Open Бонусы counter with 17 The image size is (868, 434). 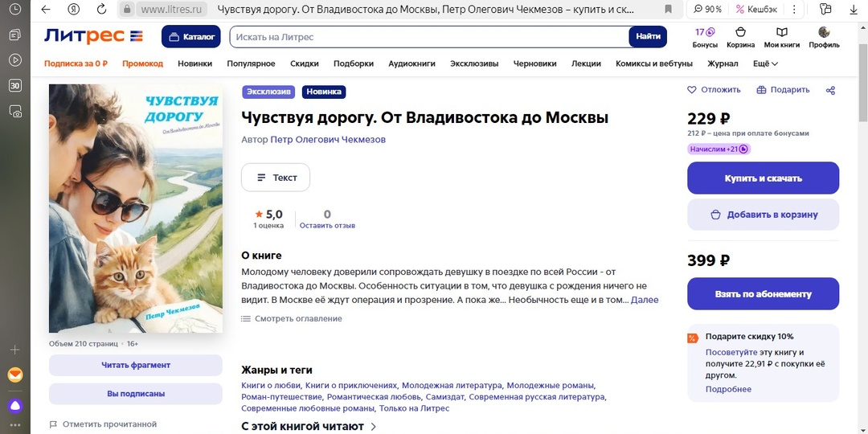point(706,38)
